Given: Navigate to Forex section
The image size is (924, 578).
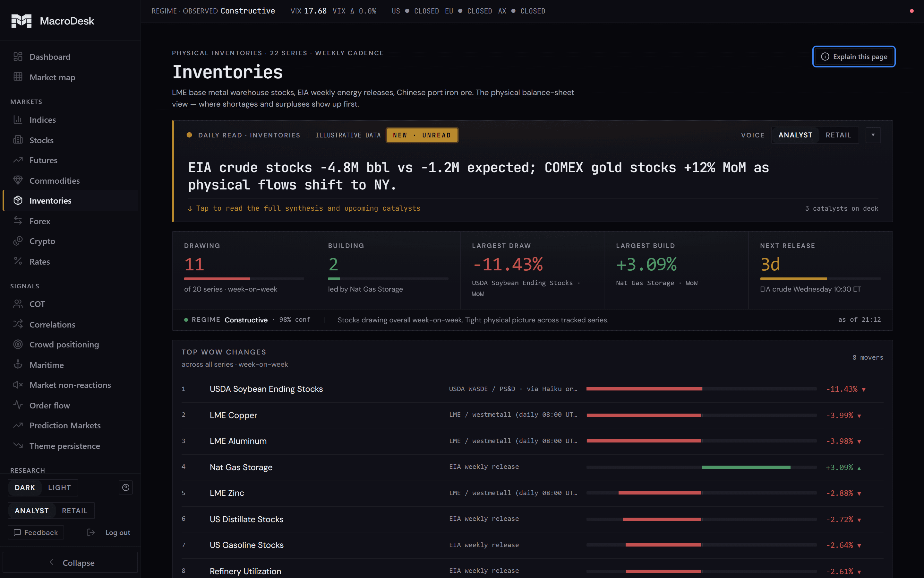Looking at the screenshot, I should 71,221.
